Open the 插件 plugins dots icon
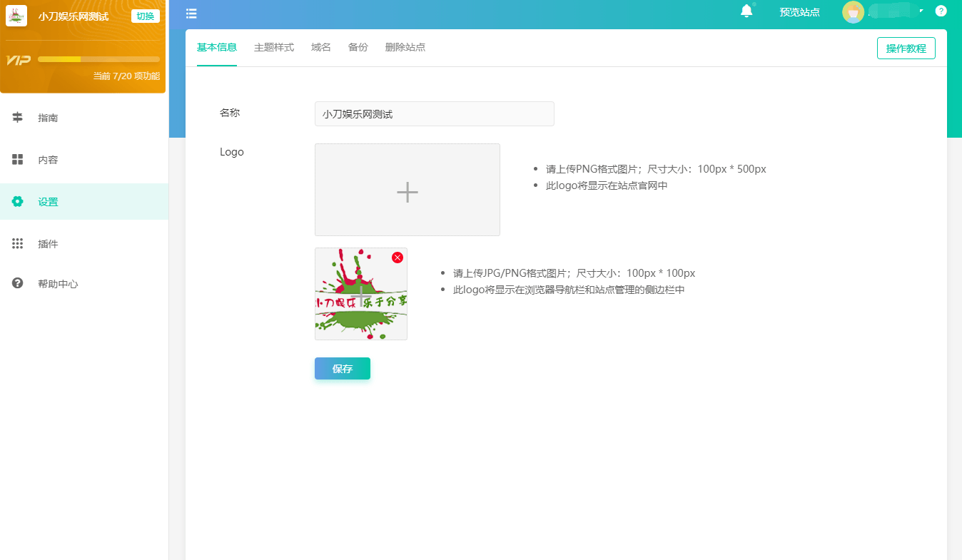The width and height of the screenshot is (962, 560). tap(18, 244)
